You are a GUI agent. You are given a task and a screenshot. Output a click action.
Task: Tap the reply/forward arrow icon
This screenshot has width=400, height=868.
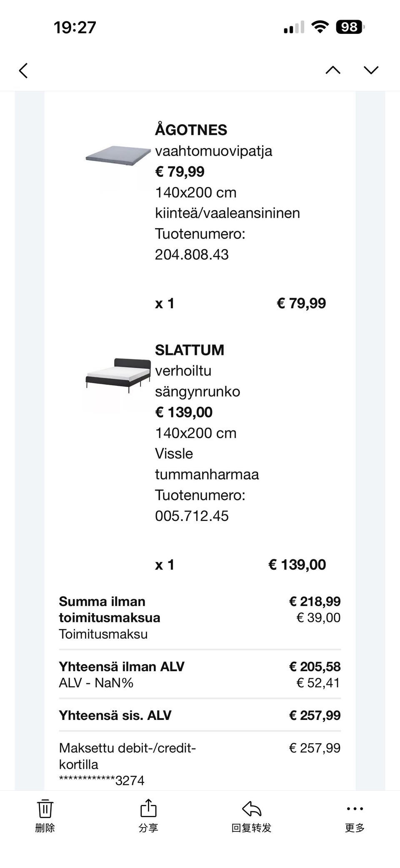coord(251,809)
